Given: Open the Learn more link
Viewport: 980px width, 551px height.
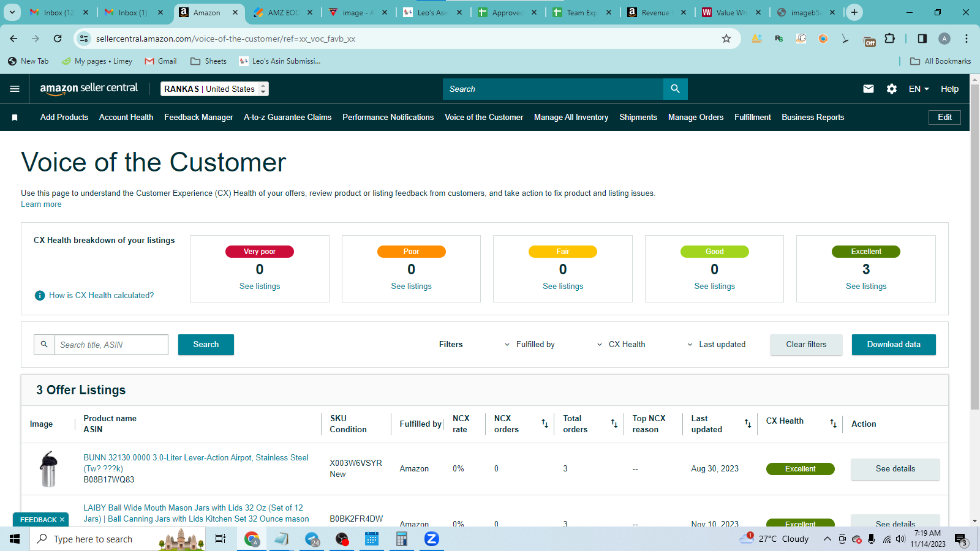Looking at the screenshot, I should [41, 204].
